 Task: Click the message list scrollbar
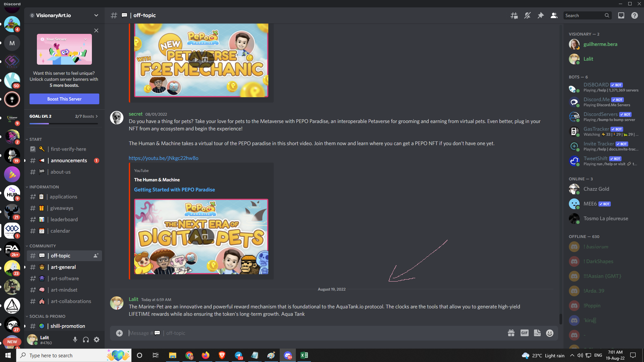point(560,319)
